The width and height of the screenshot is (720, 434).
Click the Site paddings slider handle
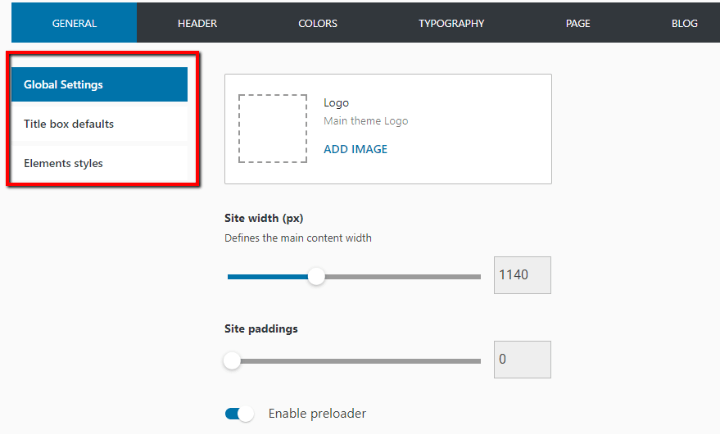[232, 361]
